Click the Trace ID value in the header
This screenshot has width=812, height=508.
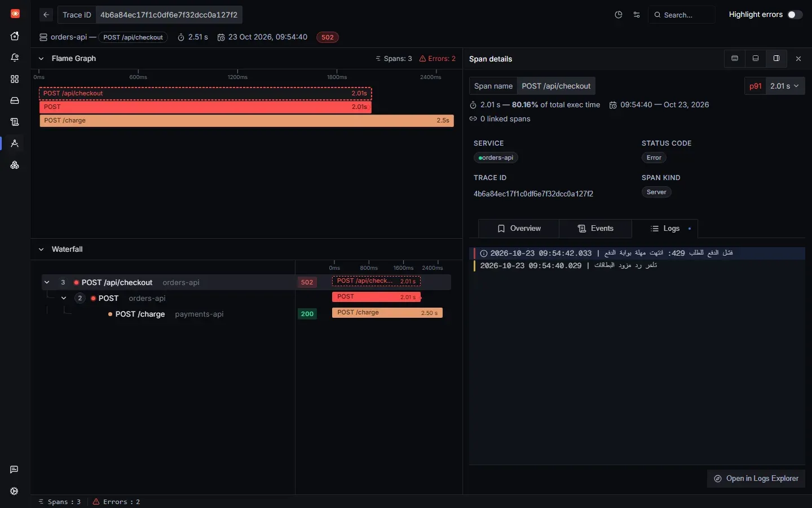point(169,15)
